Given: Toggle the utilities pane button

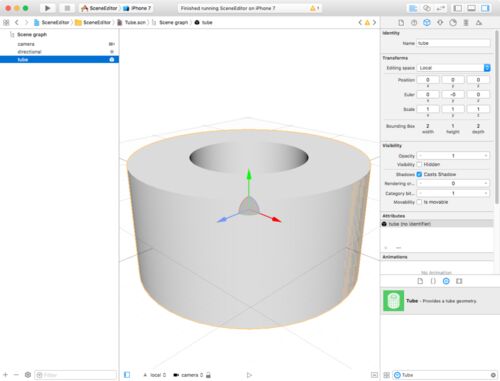Looking at the screenshot, I should click(485, 8).
